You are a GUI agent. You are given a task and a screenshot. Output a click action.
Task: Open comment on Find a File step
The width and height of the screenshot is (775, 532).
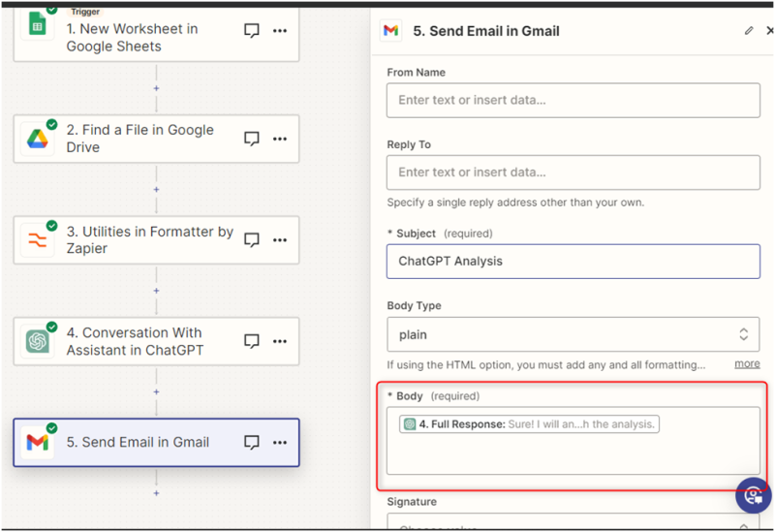252,140
